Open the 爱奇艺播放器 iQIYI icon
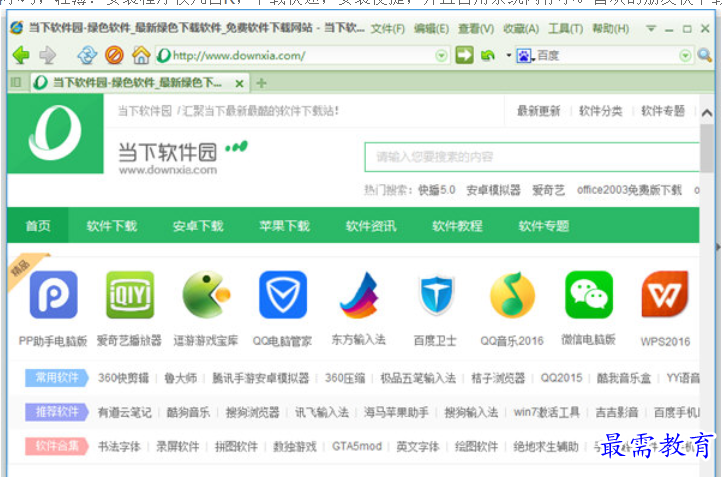The height and width of the screenshot is (477, 722). [130, 295]
